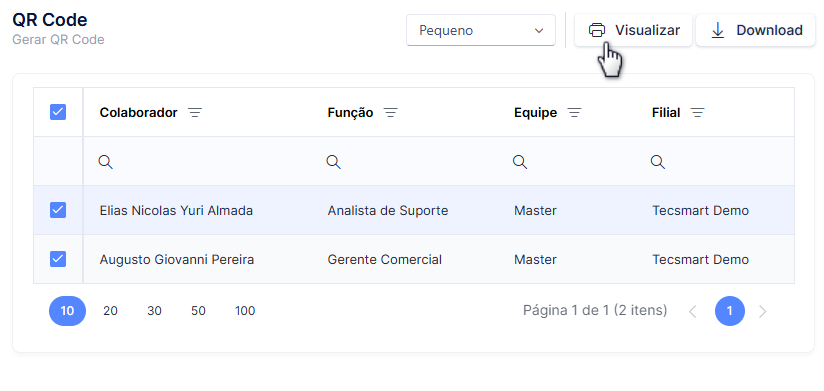The width and height of the screenshot is (824, 391).
Task: Set page size to 20 items
Action: click(110, 311)
